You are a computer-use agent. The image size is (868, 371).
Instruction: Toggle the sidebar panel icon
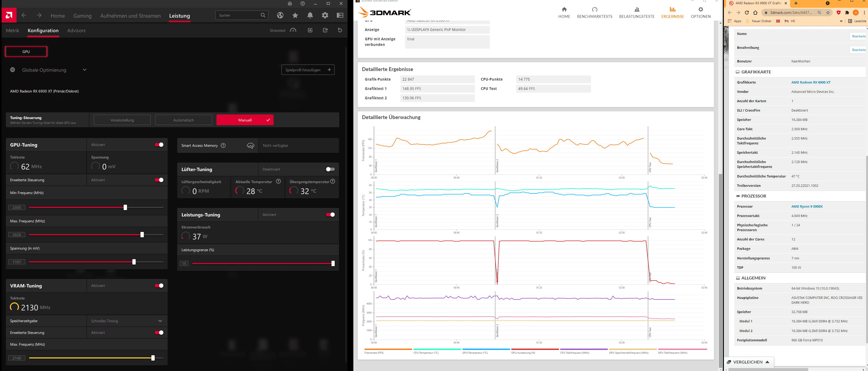[x=340, y=15]
